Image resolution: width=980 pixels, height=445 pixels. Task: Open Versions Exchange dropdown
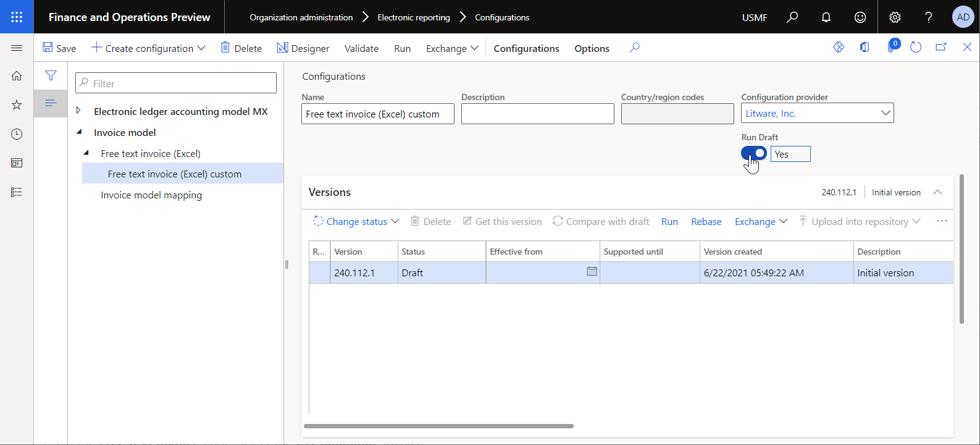[x=761, y=221]
